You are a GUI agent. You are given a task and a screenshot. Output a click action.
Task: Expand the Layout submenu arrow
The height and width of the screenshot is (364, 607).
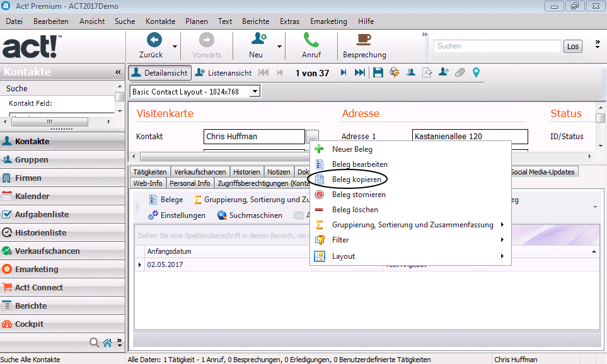pyautogui.click(x=502, y=256)
